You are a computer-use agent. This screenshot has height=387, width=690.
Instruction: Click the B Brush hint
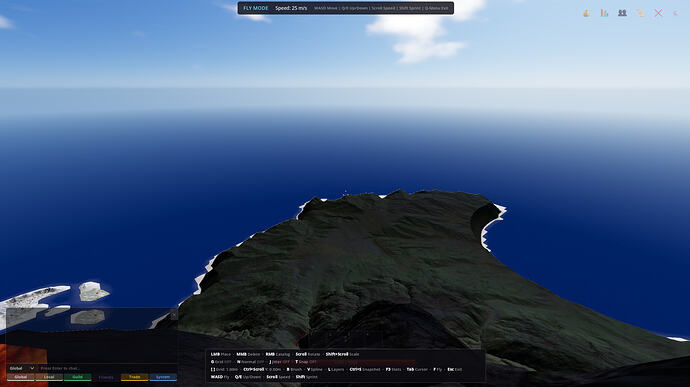[x=294, y=369]
